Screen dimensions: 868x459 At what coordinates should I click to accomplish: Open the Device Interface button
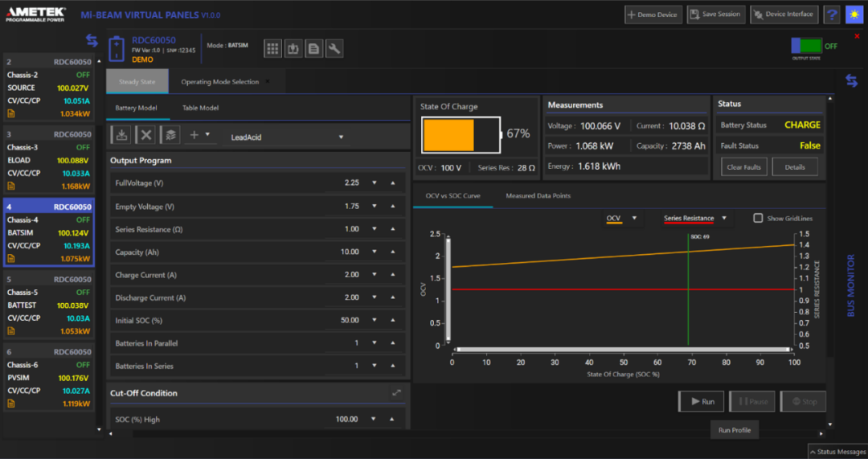(785, 15)
